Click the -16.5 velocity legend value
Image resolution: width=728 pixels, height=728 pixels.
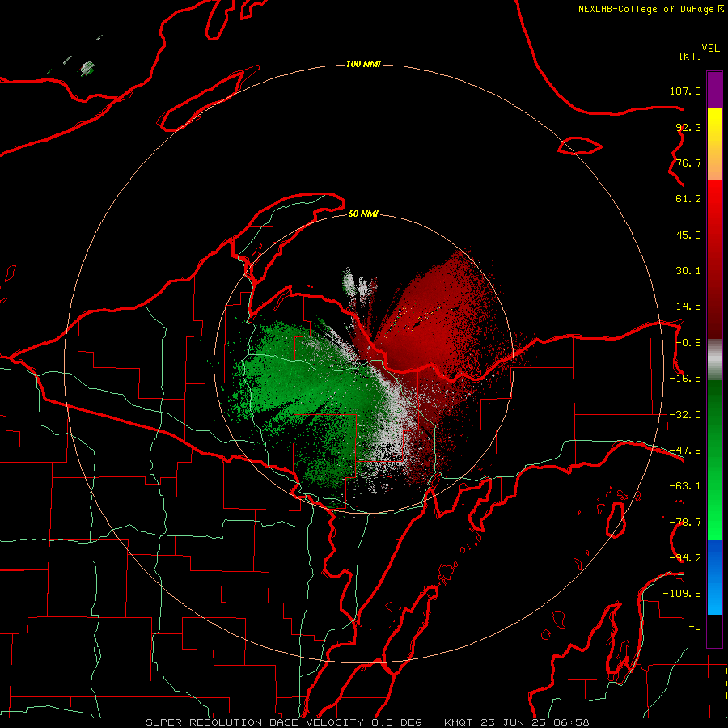(685, 379)
